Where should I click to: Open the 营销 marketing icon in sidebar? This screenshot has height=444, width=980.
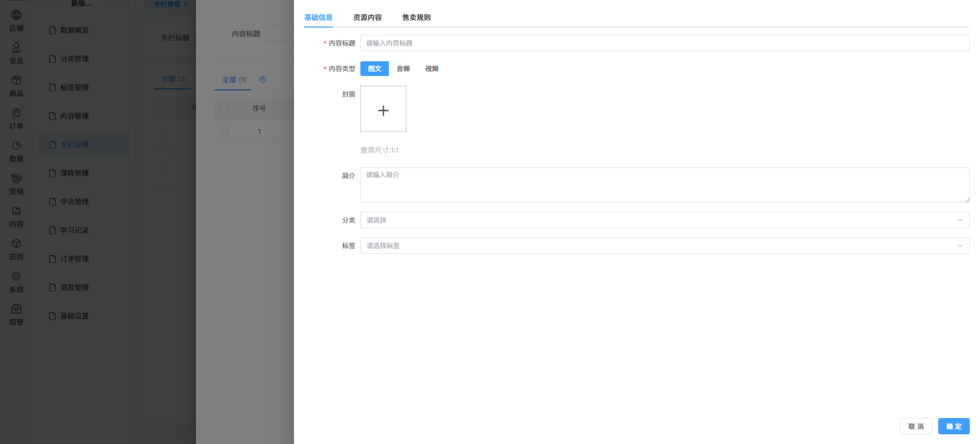(x=16, y=178)
